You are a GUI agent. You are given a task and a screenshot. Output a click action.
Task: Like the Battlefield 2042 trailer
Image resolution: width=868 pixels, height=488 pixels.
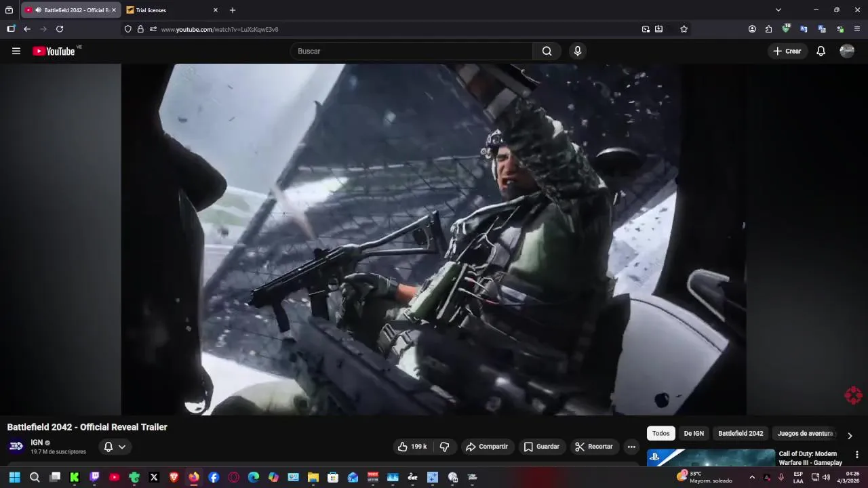point(412,447)
